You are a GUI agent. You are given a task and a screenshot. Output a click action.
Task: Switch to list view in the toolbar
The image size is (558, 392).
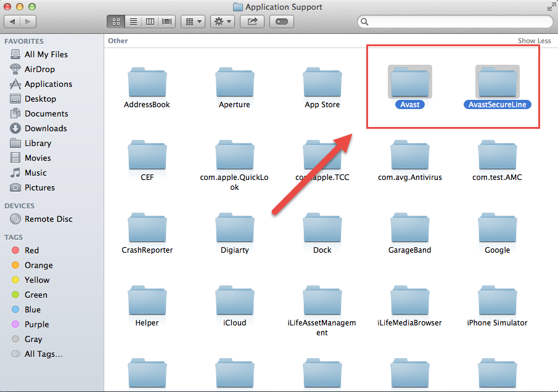point(133,21)
